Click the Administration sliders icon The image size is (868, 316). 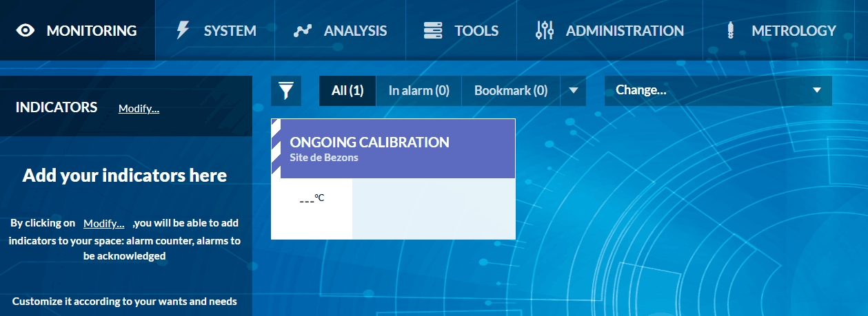[545, 30]
